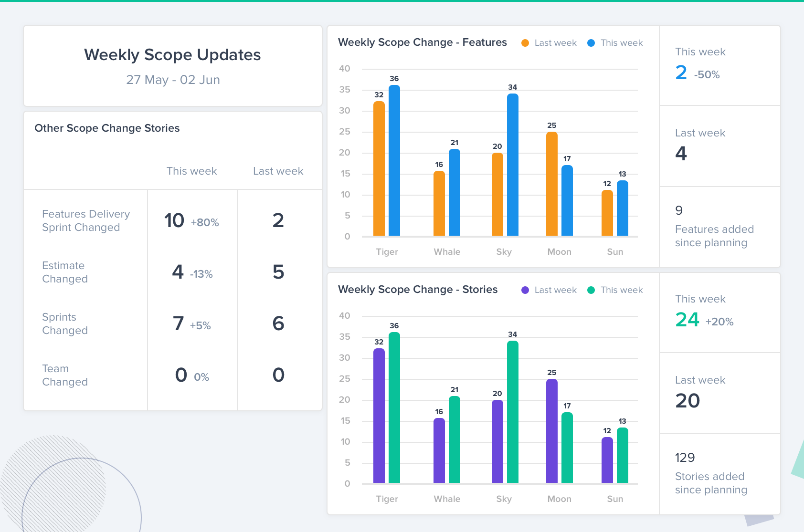
Task: Click the orange Sun bar labeled 12 in Features chart
Action: point(607,213)
